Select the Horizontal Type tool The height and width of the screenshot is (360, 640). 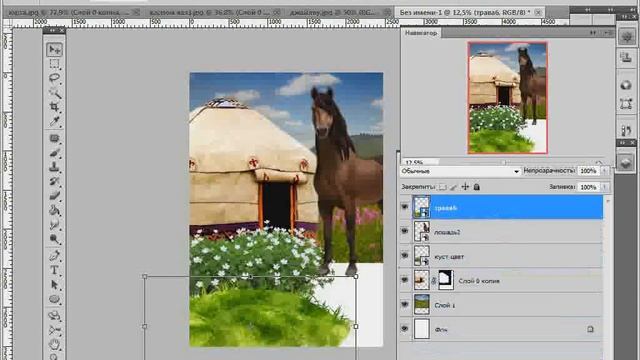(54, 270)
